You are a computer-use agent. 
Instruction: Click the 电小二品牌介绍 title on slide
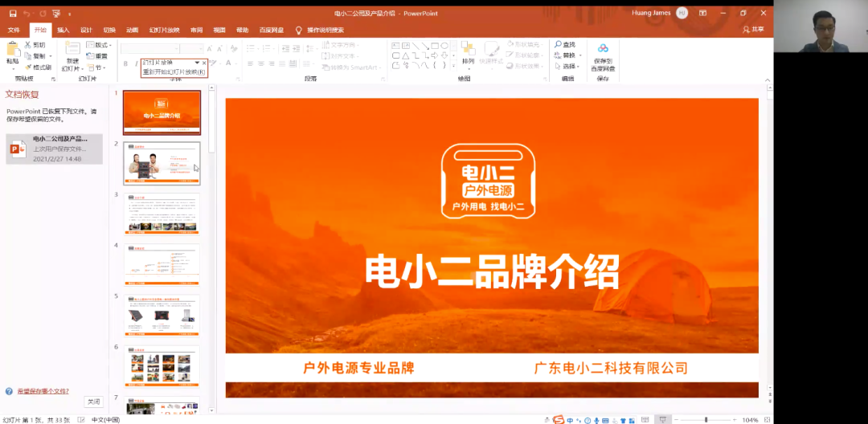tap(492, 272)
